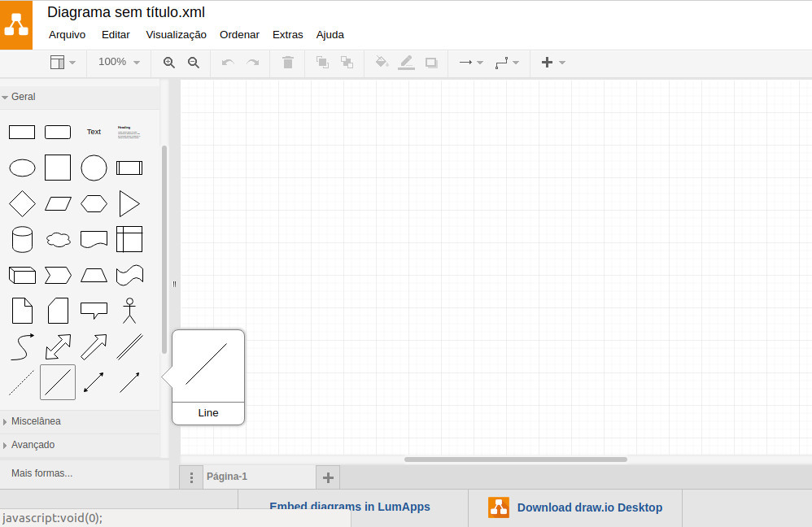Expand the Avançado shapes section
This screenshot has height=527, width=812.
81,445
